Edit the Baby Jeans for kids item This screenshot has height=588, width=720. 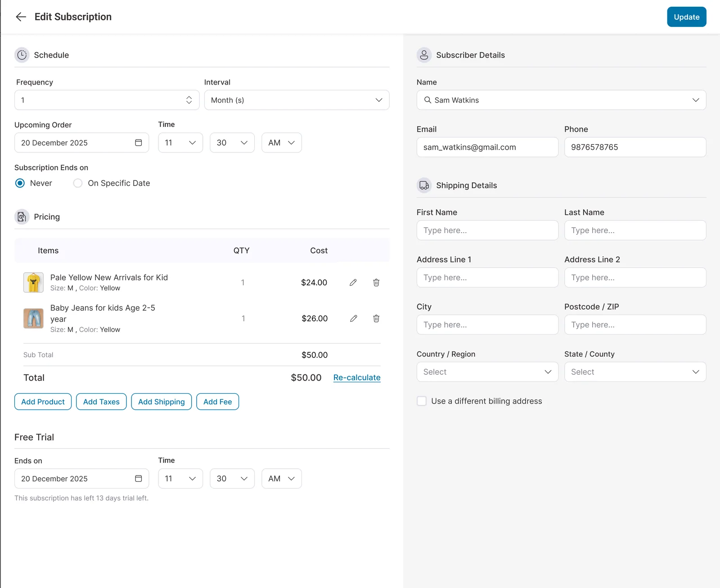point(354,319)
